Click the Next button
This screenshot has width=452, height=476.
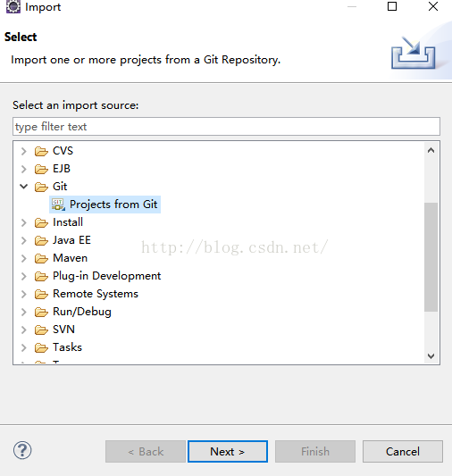(228, 451)
